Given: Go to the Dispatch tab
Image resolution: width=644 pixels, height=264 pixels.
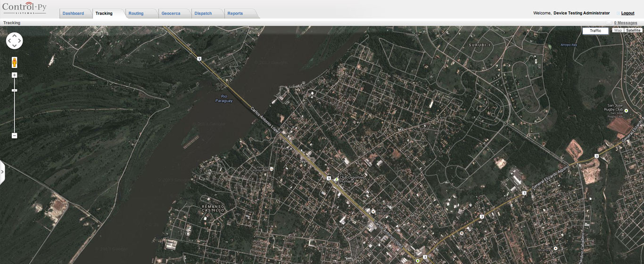Looking at the screenshot, I should click(x=203, y=14).
